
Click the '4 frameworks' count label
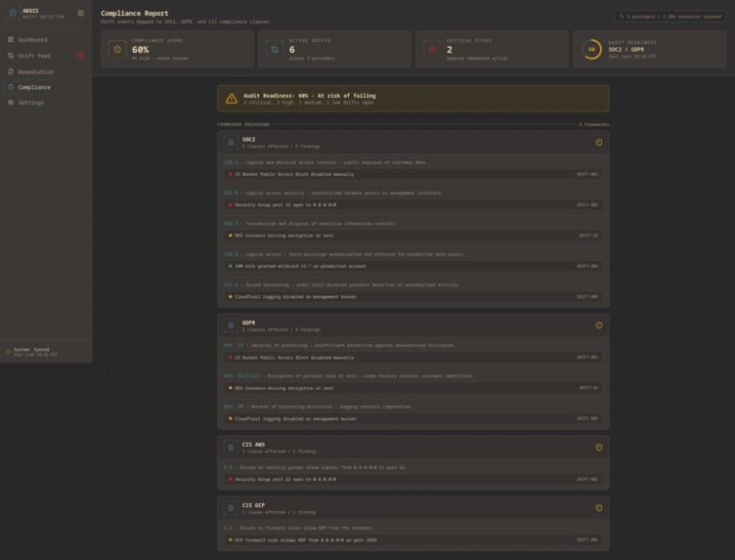coord(594,125)
